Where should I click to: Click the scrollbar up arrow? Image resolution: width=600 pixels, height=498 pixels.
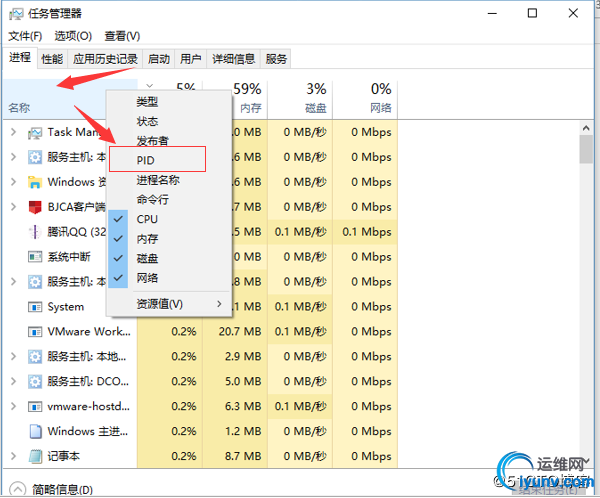[x=586, y=128]
